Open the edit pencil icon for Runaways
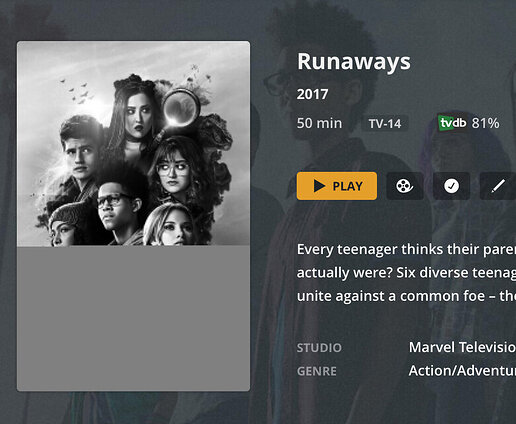516x424 pixels. click(498, 186)
